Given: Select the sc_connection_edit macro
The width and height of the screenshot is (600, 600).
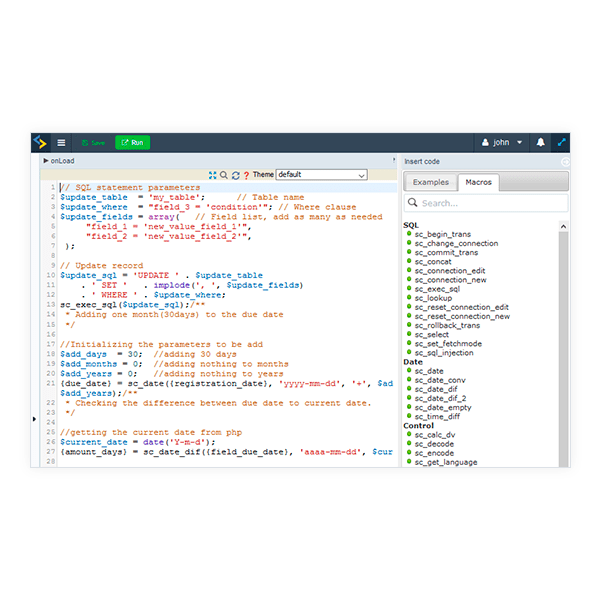Looking at the screenshot, I should click(450, 271).
